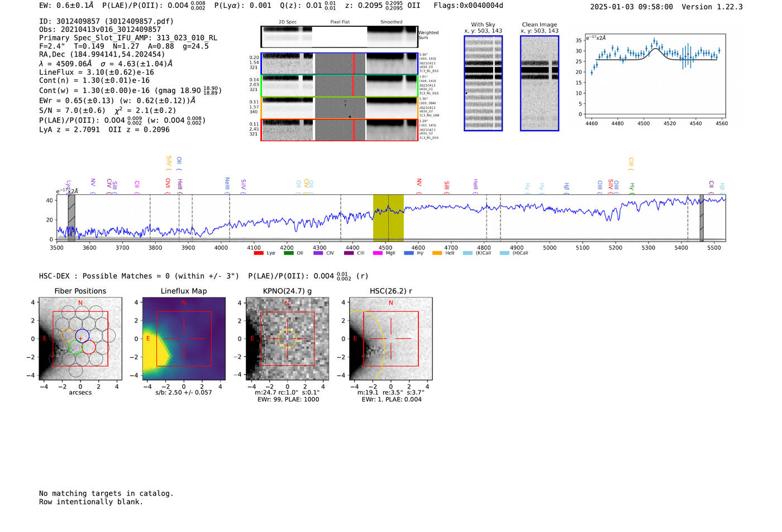Click the 'No matching targets in catalog.' text

point(106,493)
